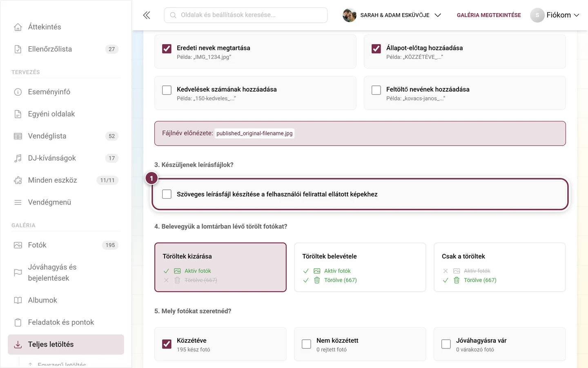
Task: Click the search magnifier icon
Action: click(x=173, y=15)
